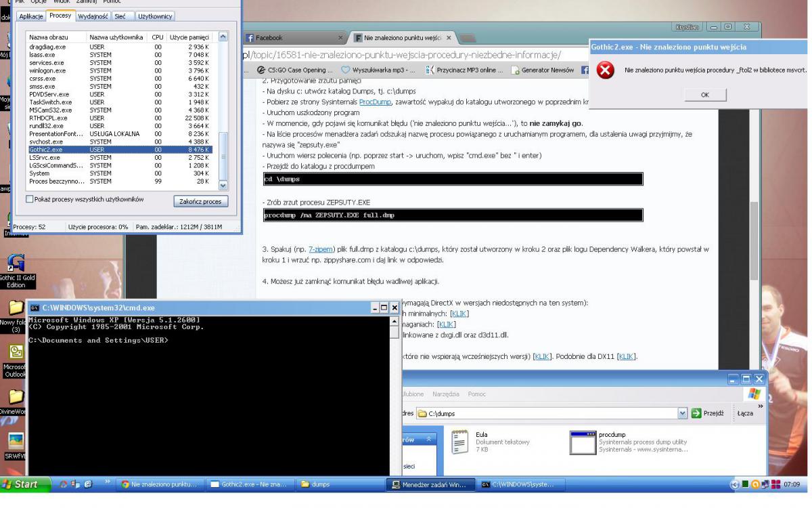Screen dimensions: 812x508
Task: Toggle 'Pokaż procesy wszystkich użytkowników' checkbox
Action: [28, 198]
